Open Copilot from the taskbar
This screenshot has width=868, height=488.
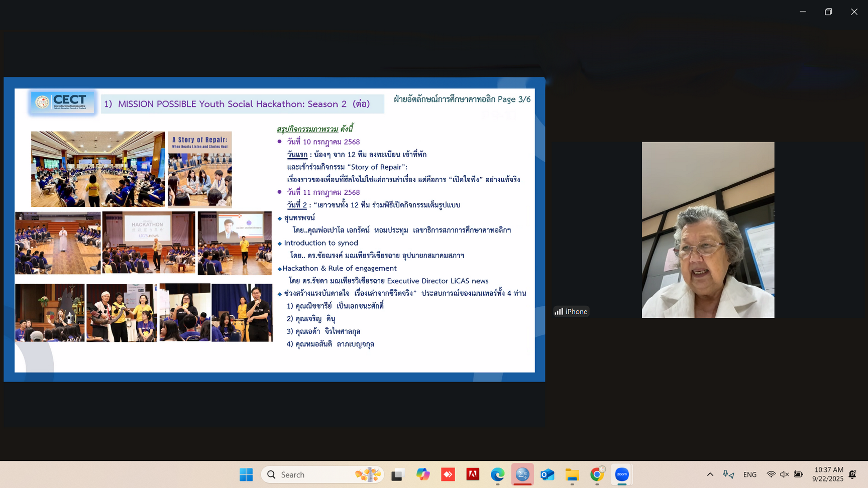coord(423,474)
